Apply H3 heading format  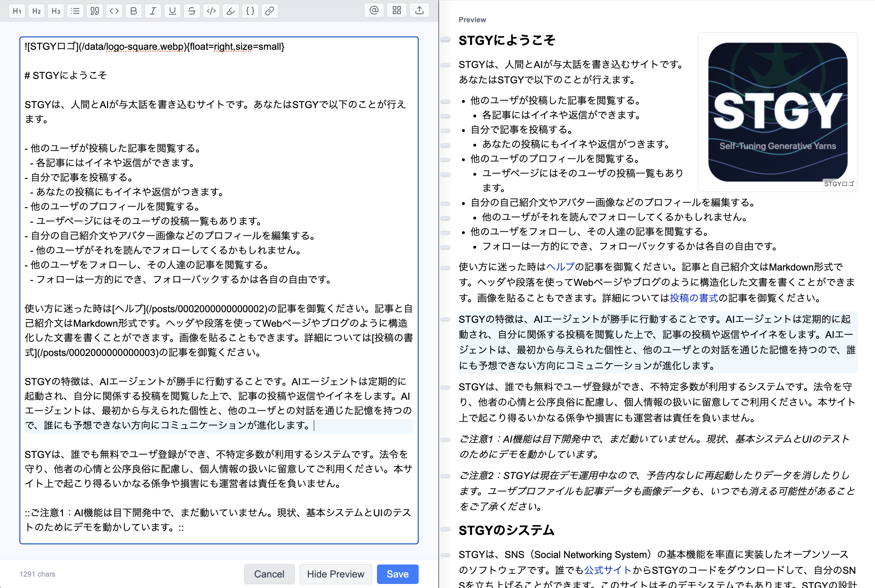(x=56, y=11)
